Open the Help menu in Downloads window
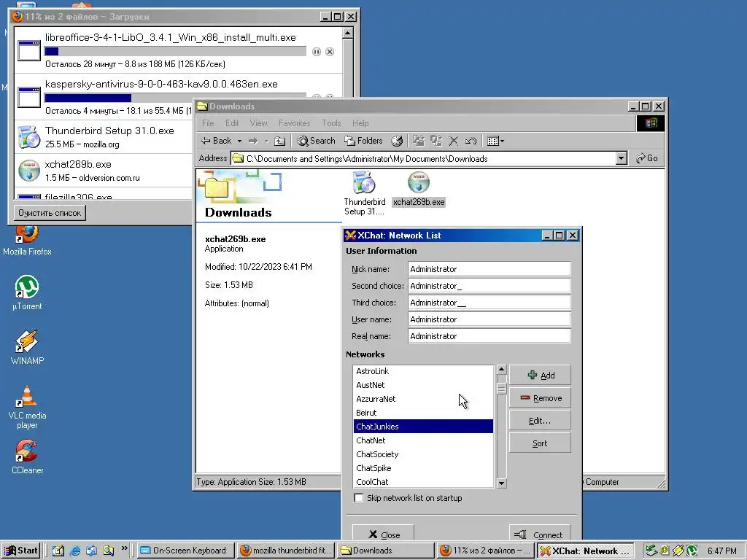 (360, 123)
